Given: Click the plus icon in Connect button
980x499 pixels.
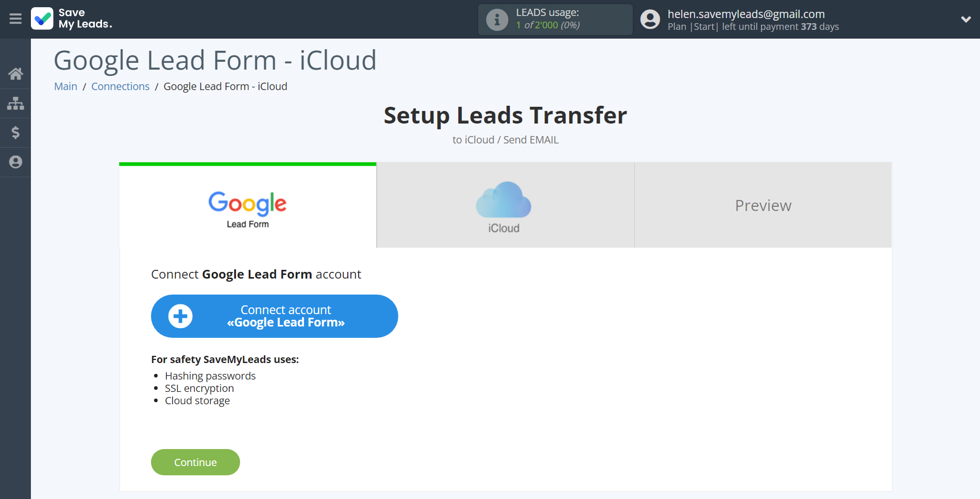Looking at the screenshot, I should (180, 316).
